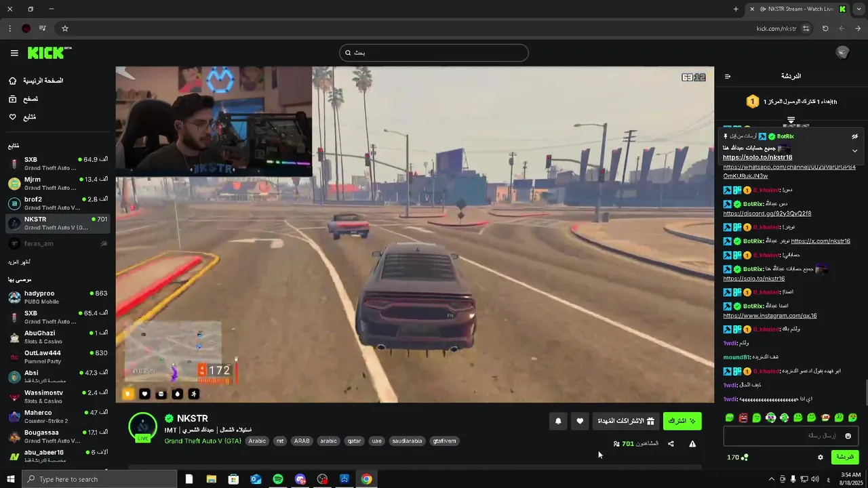Show hidden system tray icons

tap(771, 479)
